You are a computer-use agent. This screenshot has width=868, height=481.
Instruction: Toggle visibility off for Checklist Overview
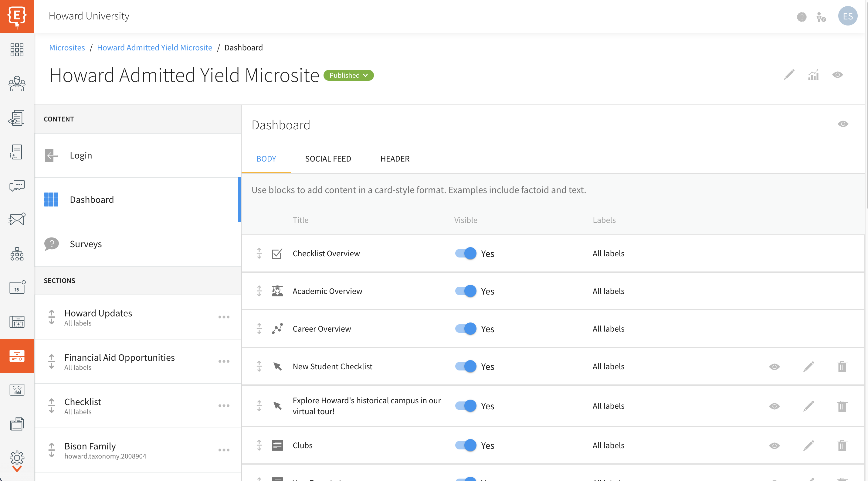click(466, 253)
